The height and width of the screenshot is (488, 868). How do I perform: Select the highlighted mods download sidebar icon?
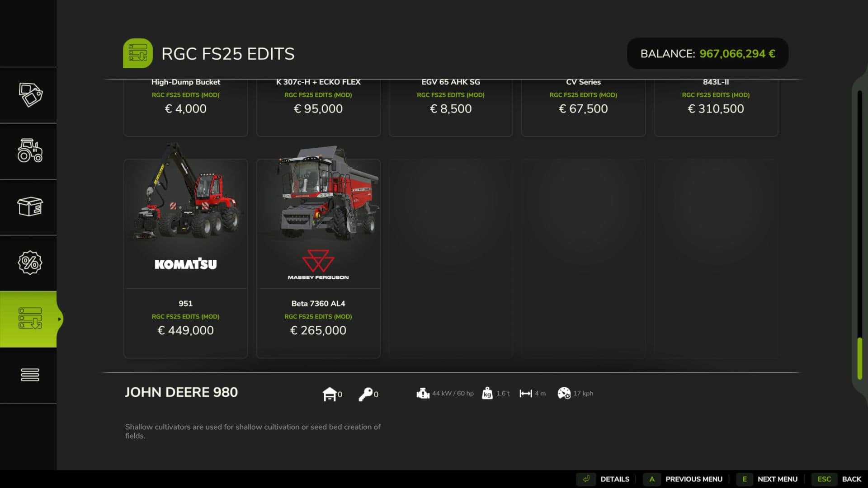[30, 319]
